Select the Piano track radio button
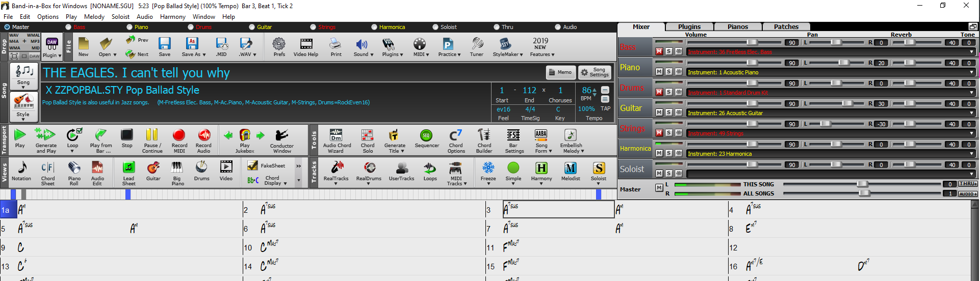This screenshot has height=281, width=980. [x=130, y=27]
